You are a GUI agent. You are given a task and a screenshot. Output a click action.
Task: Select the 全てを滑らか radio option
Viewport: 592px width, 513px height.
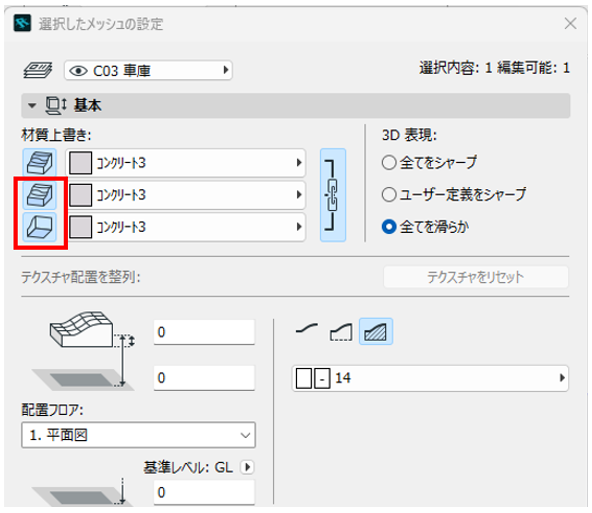[x=389, y=227]
